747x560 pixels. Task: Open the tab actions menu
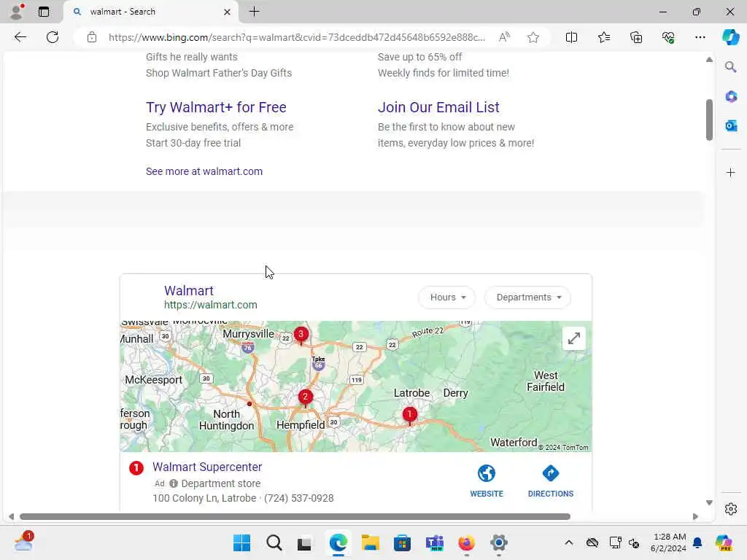pyautogui.click(x=43, y=12)
